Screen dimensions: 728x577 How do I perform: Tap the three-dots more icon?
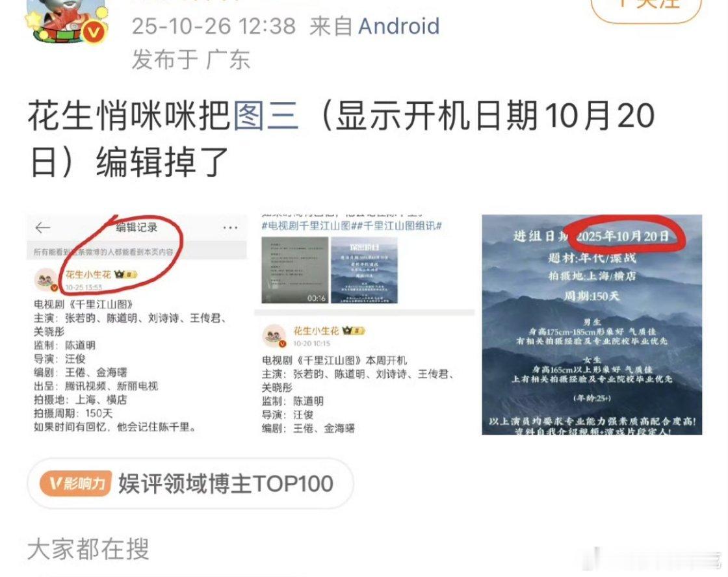tap(230, 227)
